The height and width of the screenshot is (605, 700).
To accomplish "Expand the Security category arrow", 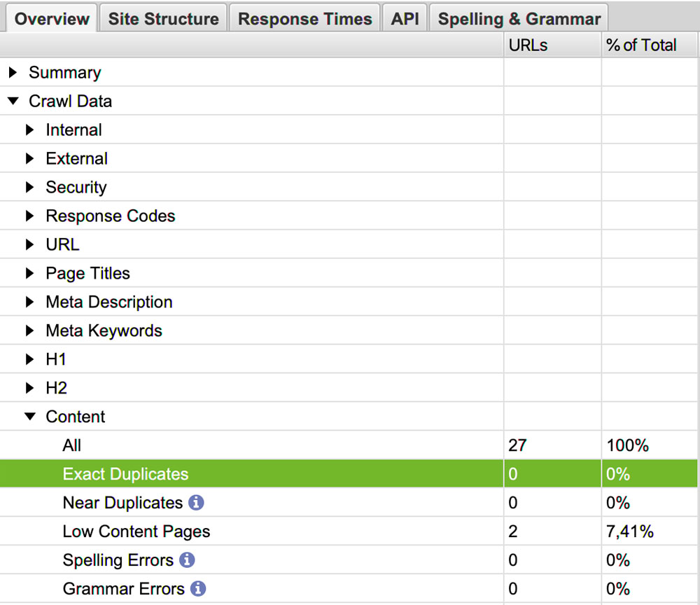I will (29, 187).
